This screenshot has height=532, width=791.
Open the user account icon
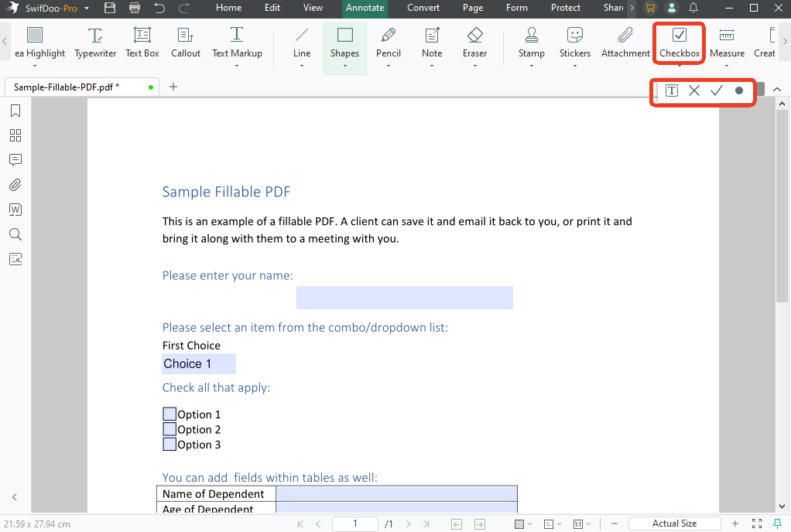pyautogui.click(x=672, y=8)
